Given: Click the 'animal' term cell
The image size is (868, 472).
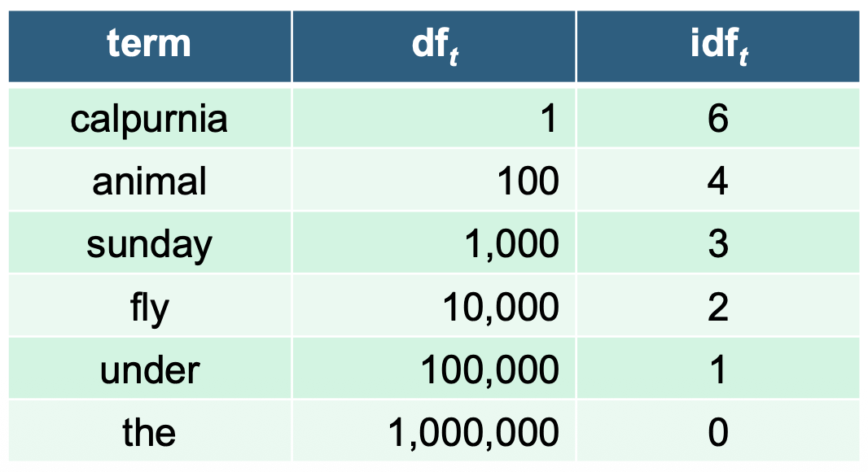Looking at the screenshot, I should (x=149, y=181).
